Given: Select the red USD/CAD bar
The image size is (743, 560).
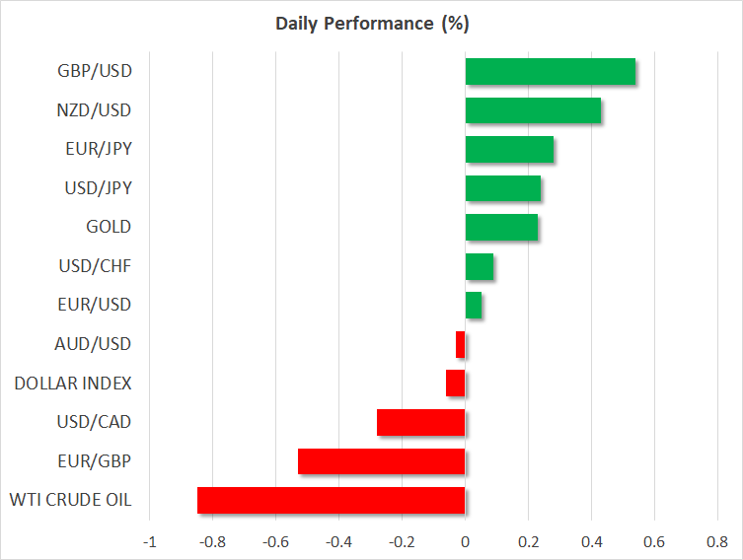Looking at the screenshot, I should point(420,422).
